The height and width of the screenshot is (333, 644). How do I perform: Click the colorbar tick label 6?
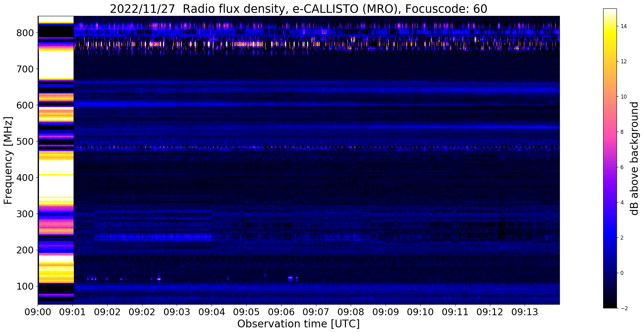coord(622,167)
